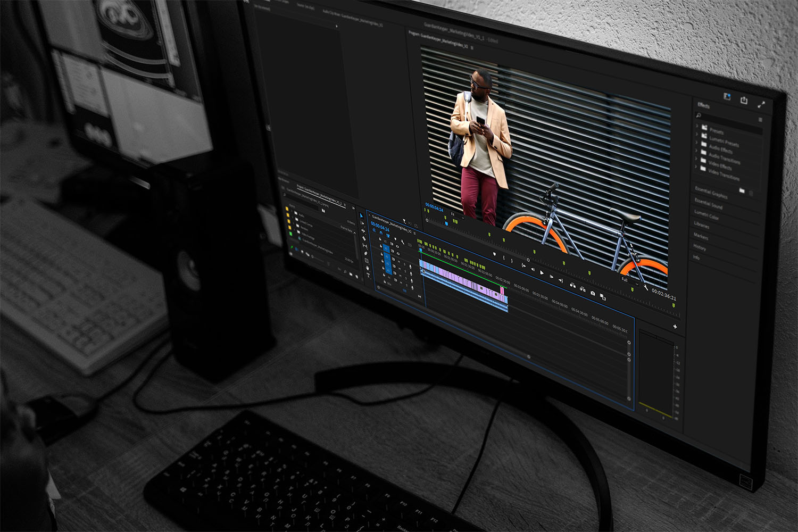Toggle V2 track output eye
Image resolution: width=798 pixels, height=532 pixels.
[x=397, y=247]
